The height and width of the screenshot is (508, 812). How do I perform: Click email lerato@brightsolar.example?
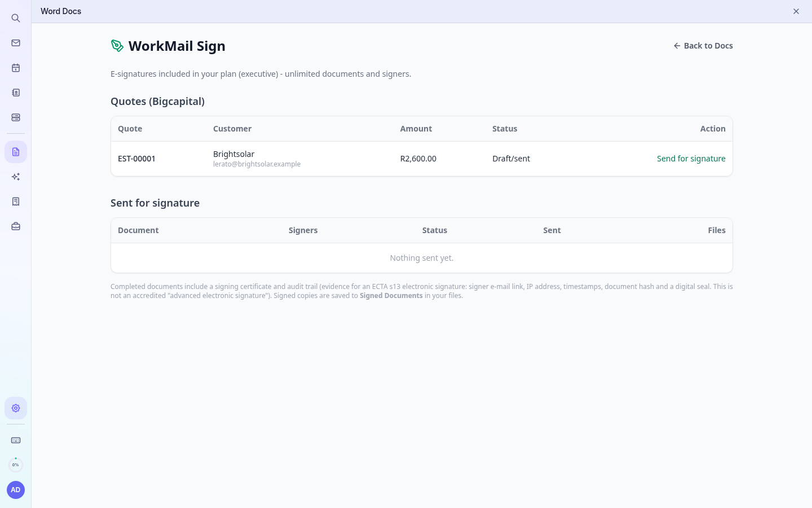click(257, 164)
